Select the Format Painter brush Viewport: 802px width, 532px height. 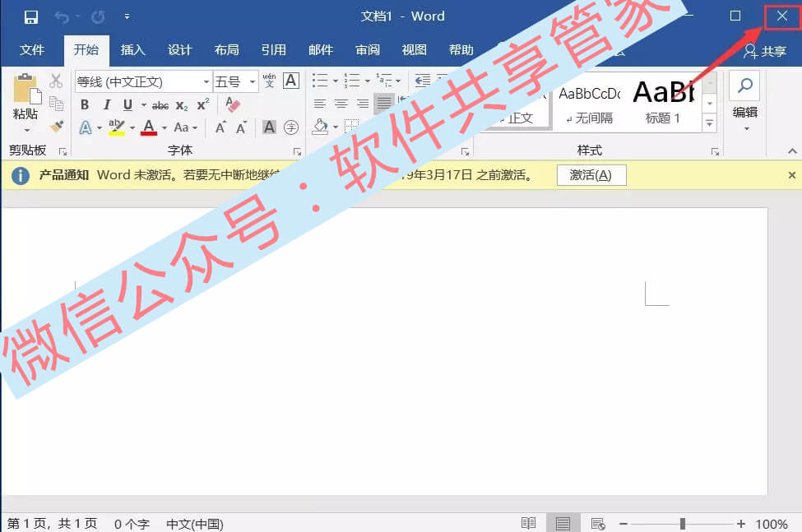pos(56,127)
